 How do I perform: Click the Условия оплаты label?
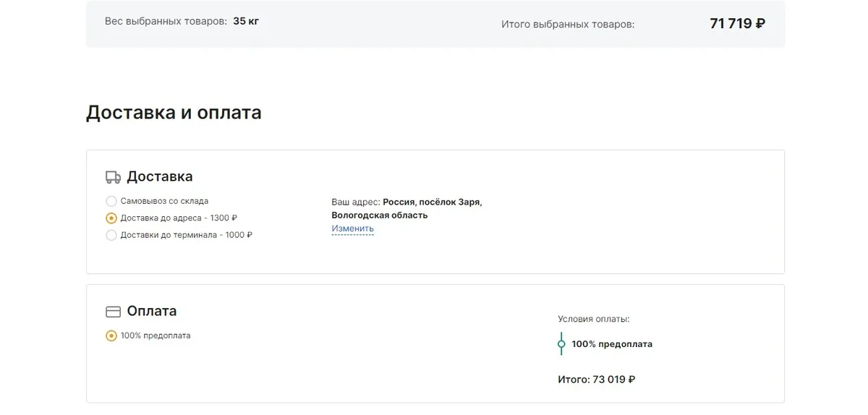[593, 319]
